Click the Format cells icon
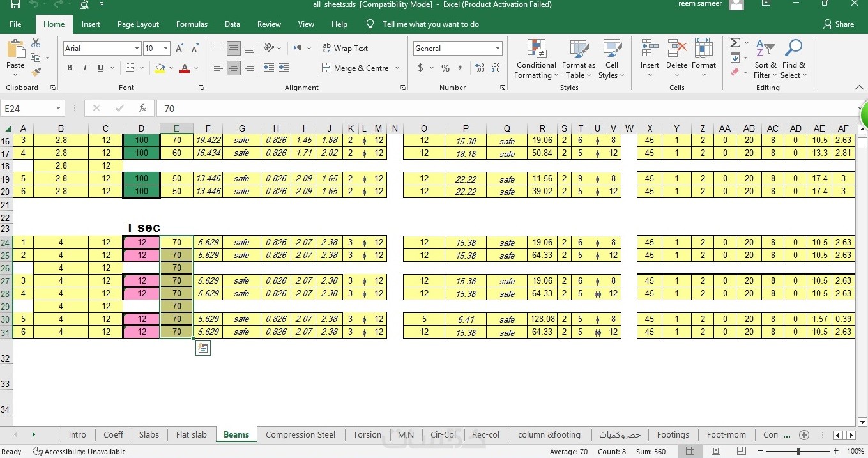Image resolution: width=868 pixels, height=458 pixels. 703,49
